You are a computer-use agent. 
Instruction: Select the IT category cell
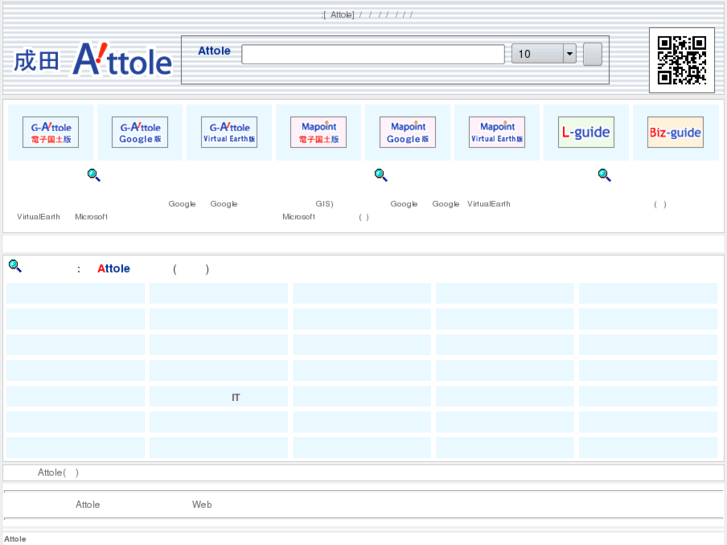[x=218, y=397]
